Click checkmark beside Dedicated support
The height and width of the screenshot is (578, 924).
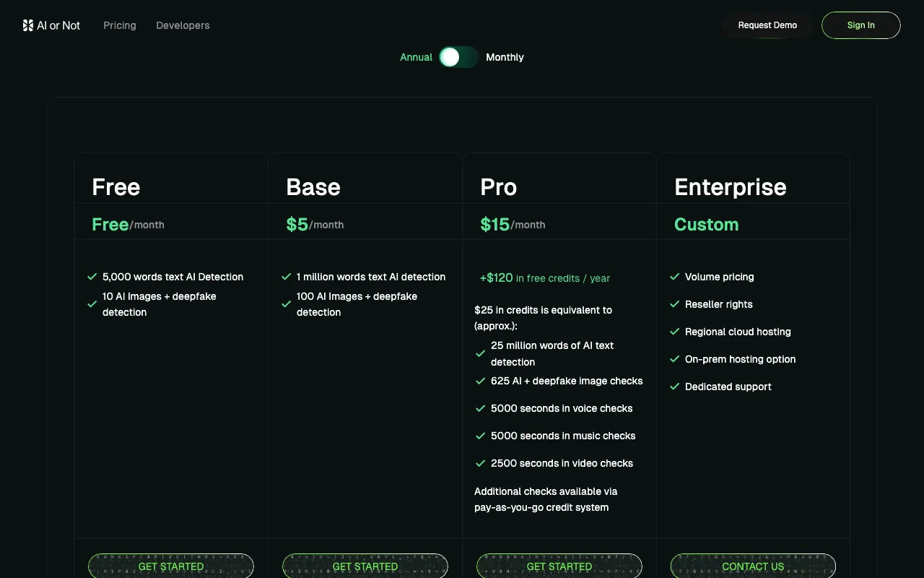(x=675, y=387)
